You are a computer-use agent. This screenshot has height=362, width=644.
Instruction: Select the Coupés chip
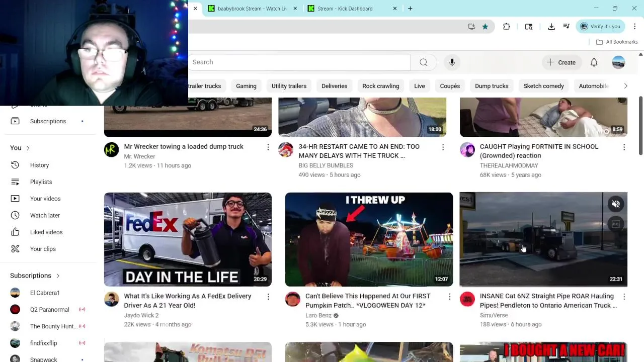click(450, 86)
